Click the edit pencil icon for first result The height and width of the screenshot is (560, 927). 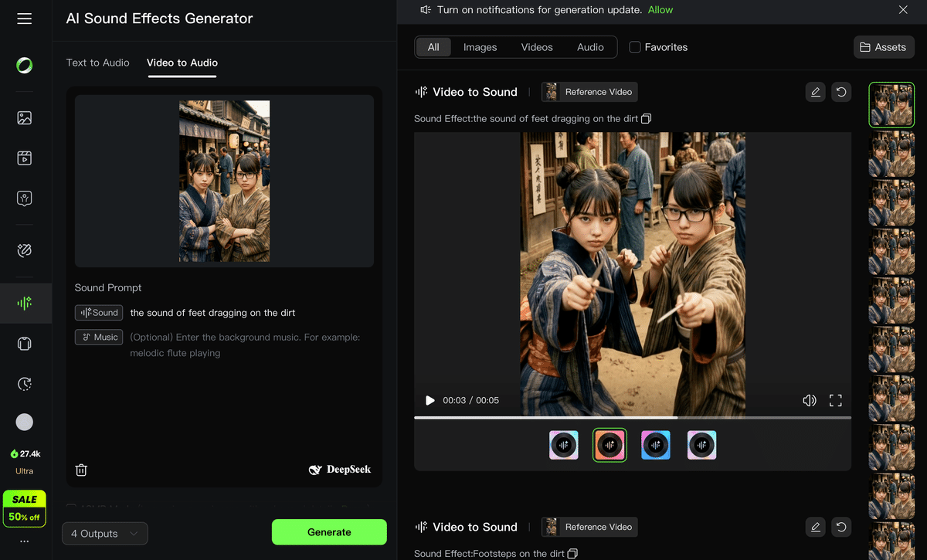(815, 92)
